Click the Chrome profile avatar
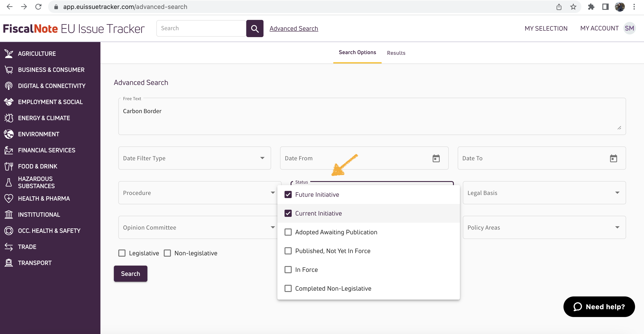Image resolution: width=644 pixels, height=334 pixels. pos(620,7)
